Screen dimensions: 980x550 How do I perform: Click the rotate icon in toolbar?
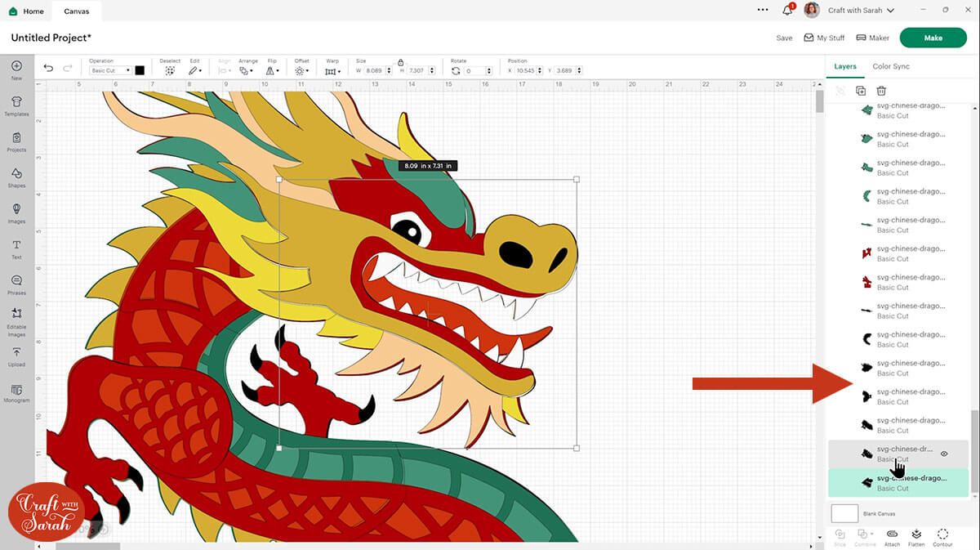[456, 71]
